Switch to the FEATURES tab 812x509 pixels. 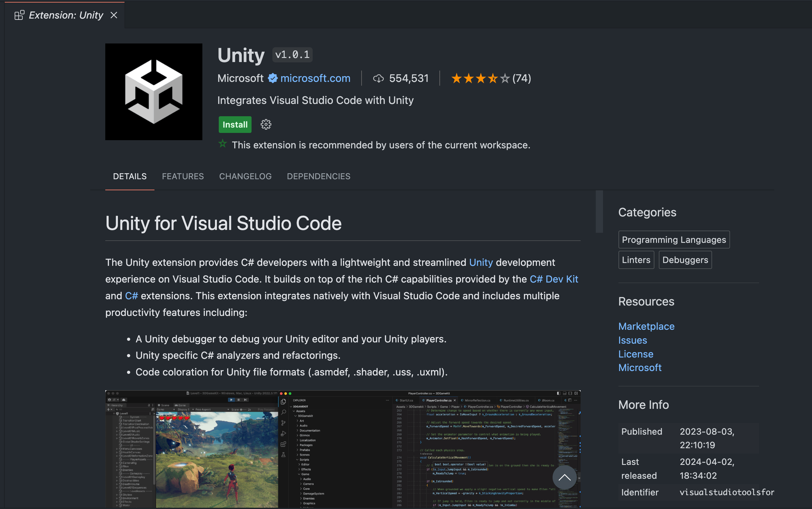183,176
